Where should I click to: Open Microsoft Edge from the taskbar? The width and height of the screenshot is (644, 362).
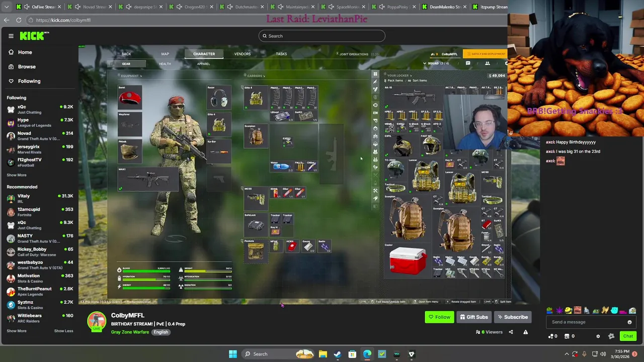[367, 354]
